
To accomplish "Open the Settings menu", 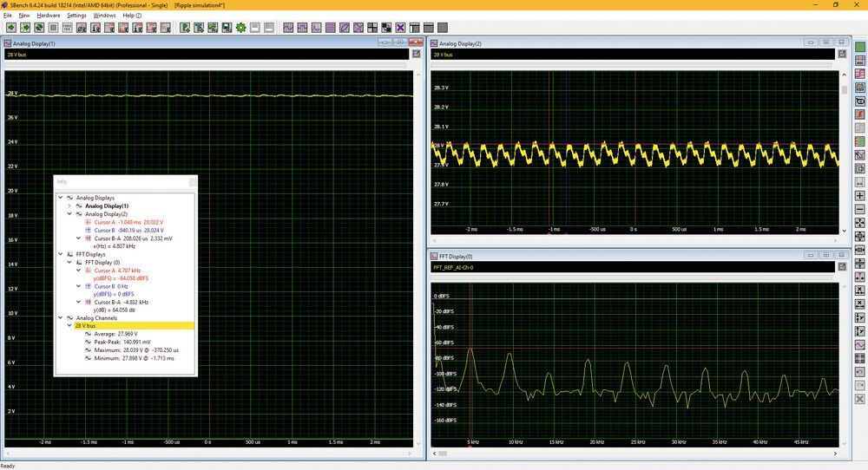I will coord(76,16).
